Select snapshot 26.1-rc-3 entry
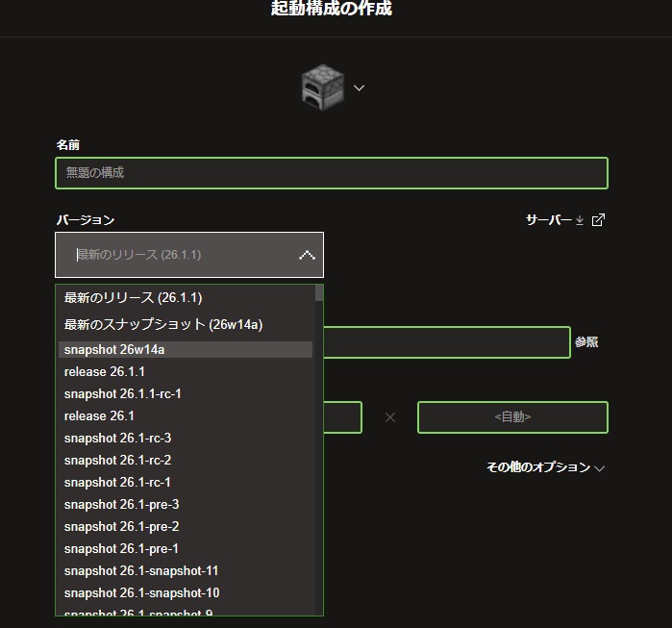This screenshot has height=628, width=672. tap(117, 438)
